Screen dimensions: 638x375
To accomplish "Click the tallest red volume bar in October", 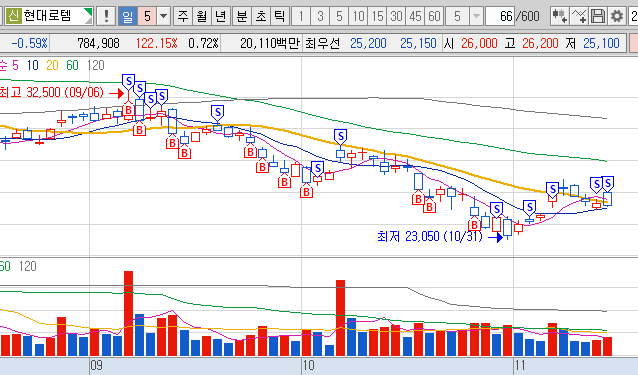I will pyautogui.click(x=341, y=318).
